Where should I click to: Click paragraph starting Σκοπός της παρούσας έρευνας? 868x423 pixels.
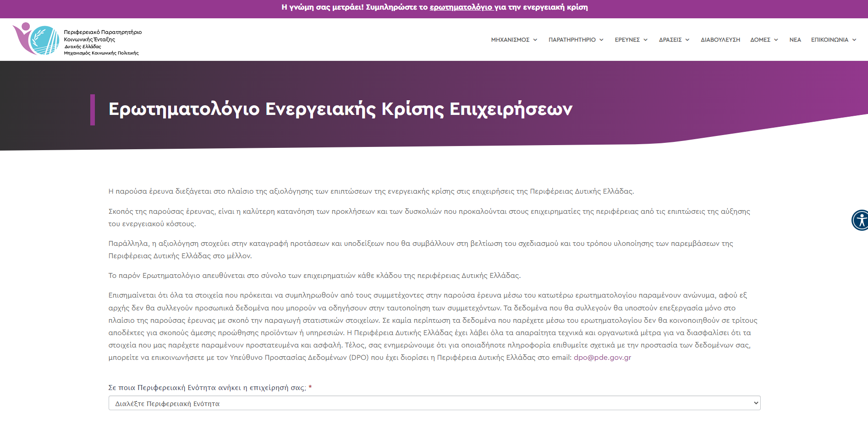coord(429,217)
